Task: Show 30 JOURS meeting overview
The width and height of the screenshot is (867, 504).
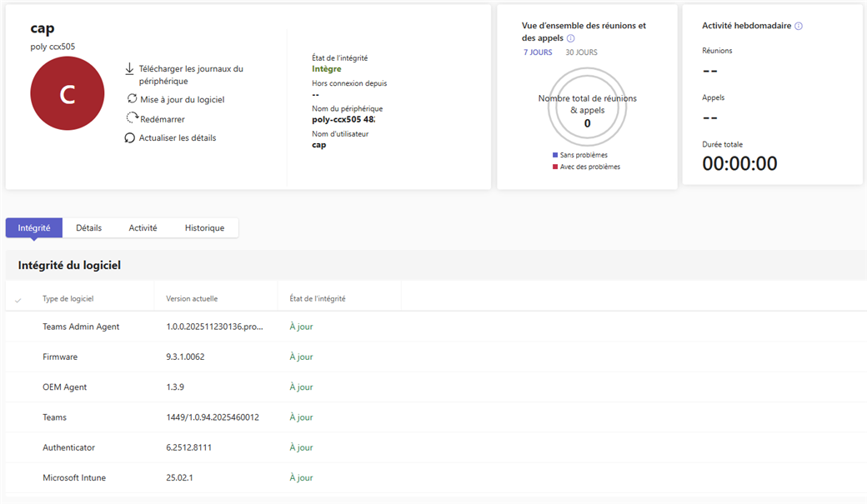Action: click(581, 52)
